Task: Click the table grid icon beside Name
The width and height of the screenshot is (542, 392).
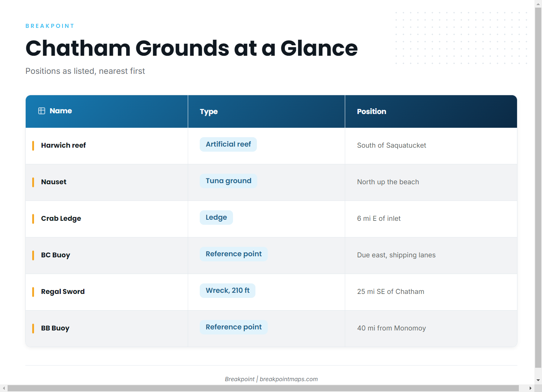Action: tap(42, 111)
